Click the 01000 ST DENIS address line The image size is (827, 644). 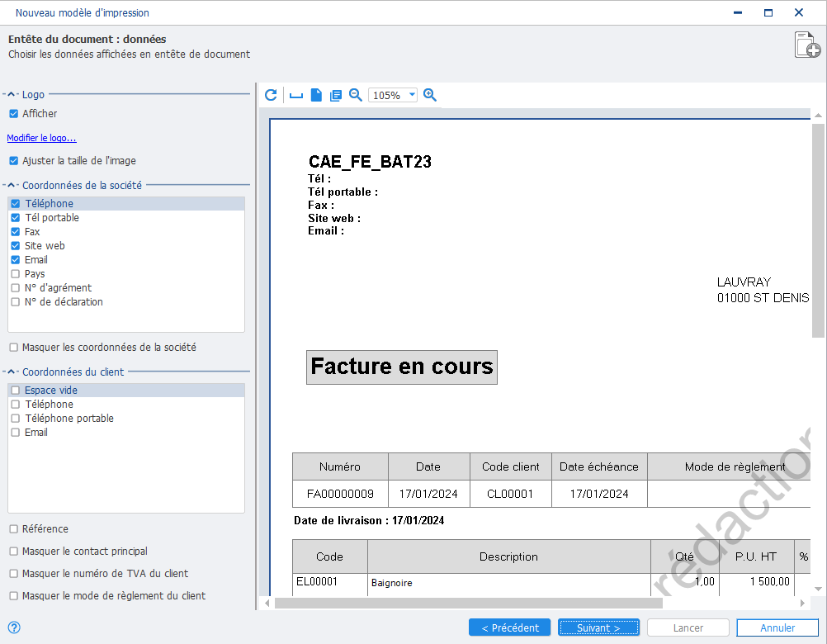[x=763, y=298]
